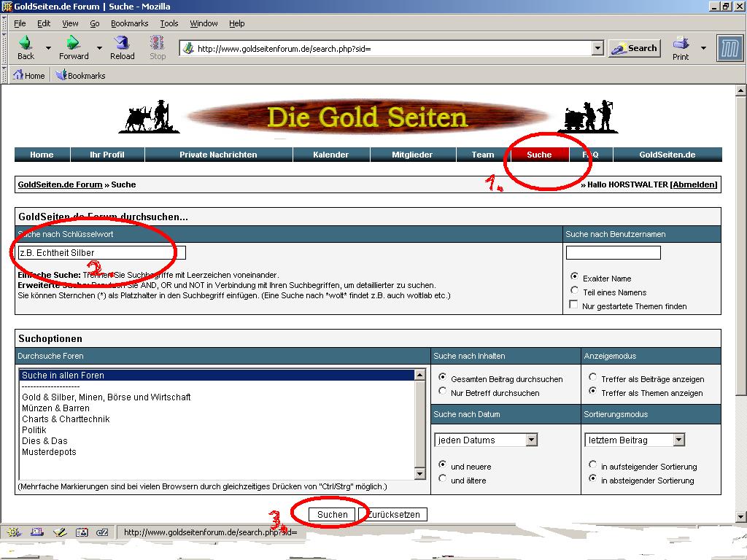Select Münzen & Barren in forum list
This screenshot has height=560, width=747.
click(x=55, y=408)
